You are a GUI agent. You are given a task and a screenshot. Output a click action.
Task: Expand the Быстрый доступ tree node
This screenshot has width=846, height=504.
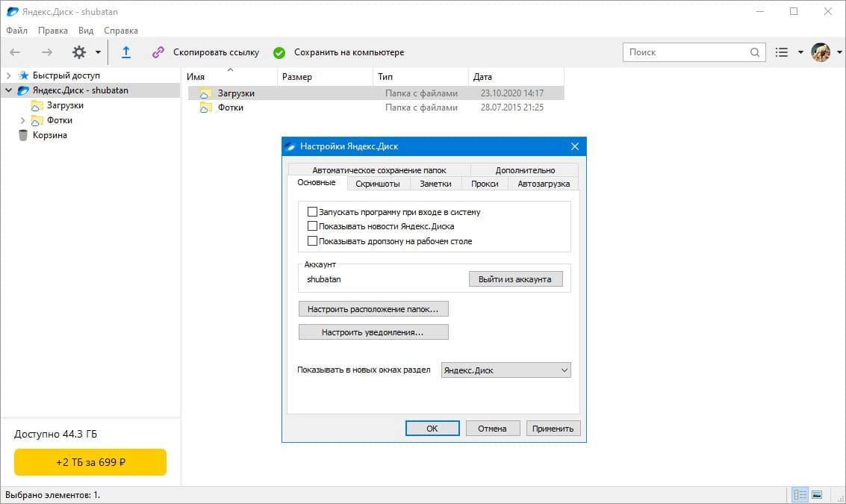pyautogui.click(x=9, y=75)
